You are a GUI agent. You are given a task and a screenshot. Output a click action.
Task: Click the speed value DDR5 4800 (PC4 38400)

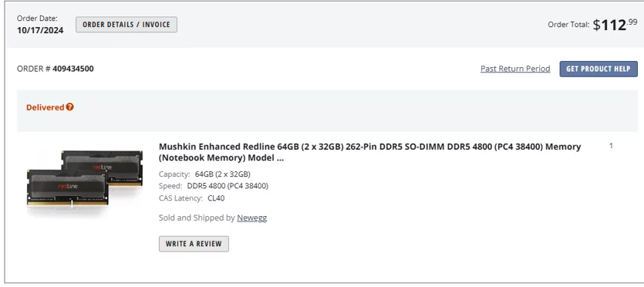click(x=228, y=186)
